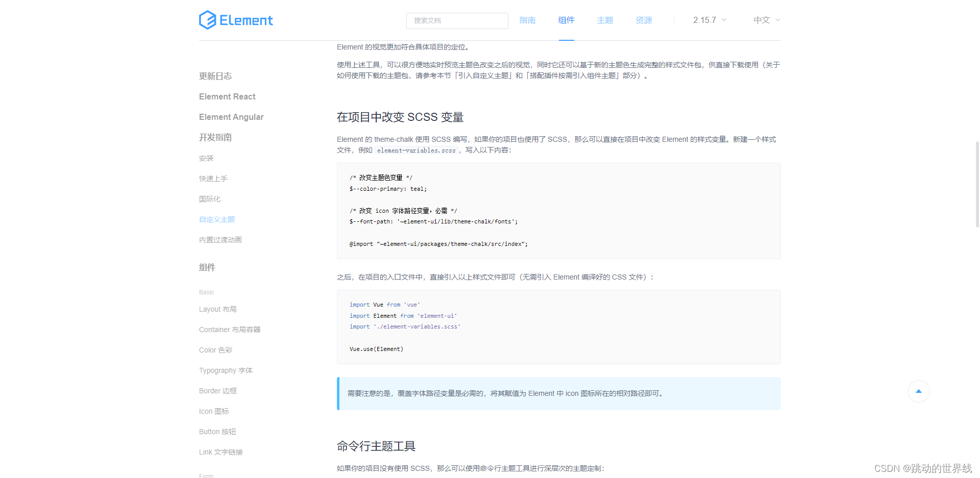Viewport: 980px width, 478px height.
Task: Open Container 布局容器 component page
Action: coord(230,330)
